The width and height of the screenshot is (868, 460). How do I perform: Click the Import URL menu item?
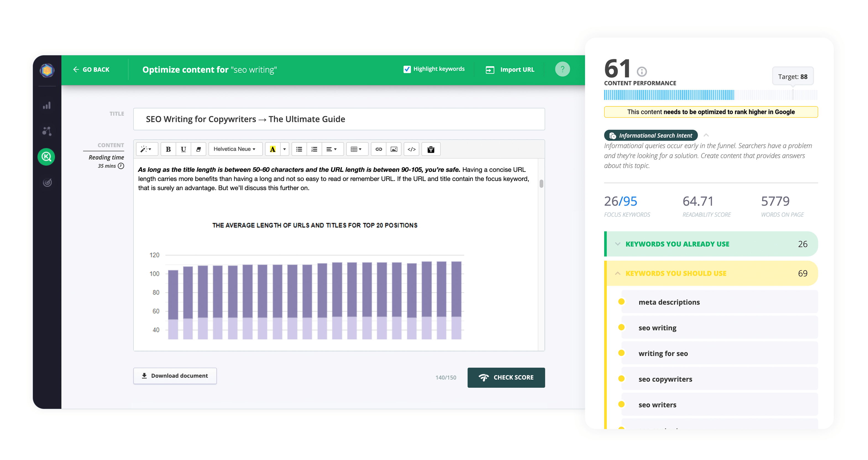(x=510, y=69)
